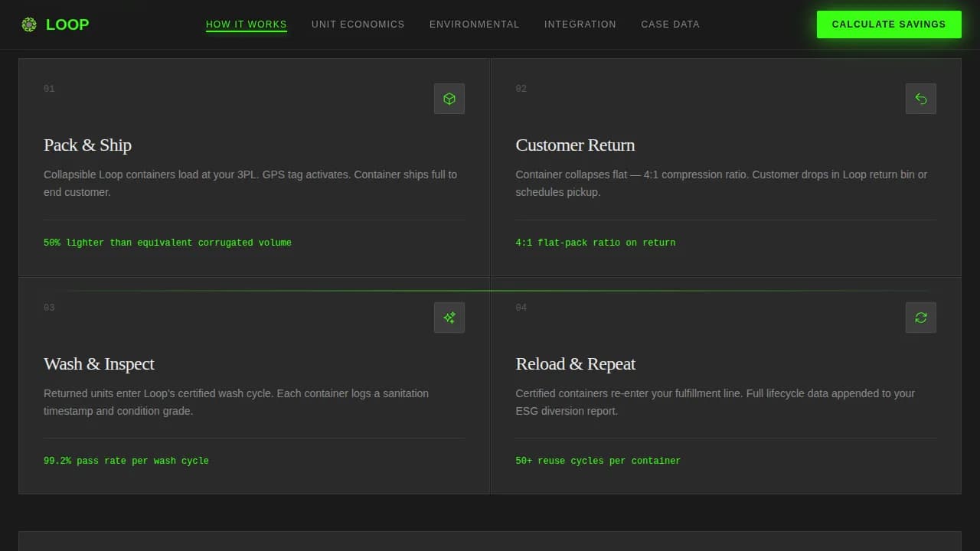Select the Environmental nav item
This screenshot has height=551, width=980.
tap(474, 24)
